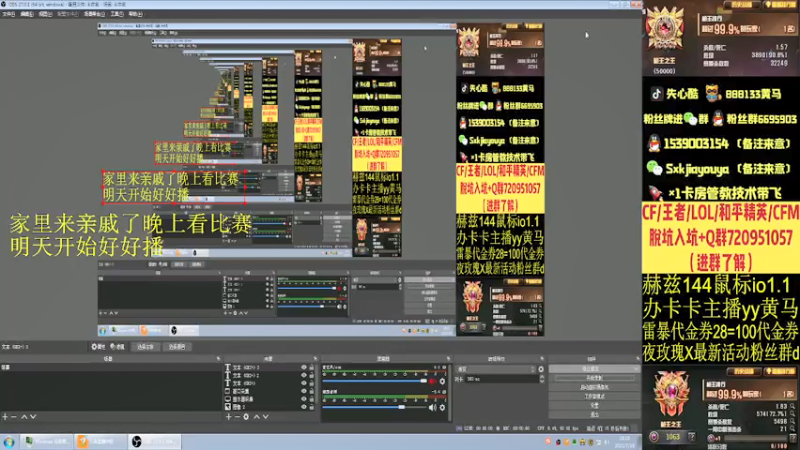Select the 文本 (GDI+) 2 source
Screen dimensions: 800x450
[270, 376]
